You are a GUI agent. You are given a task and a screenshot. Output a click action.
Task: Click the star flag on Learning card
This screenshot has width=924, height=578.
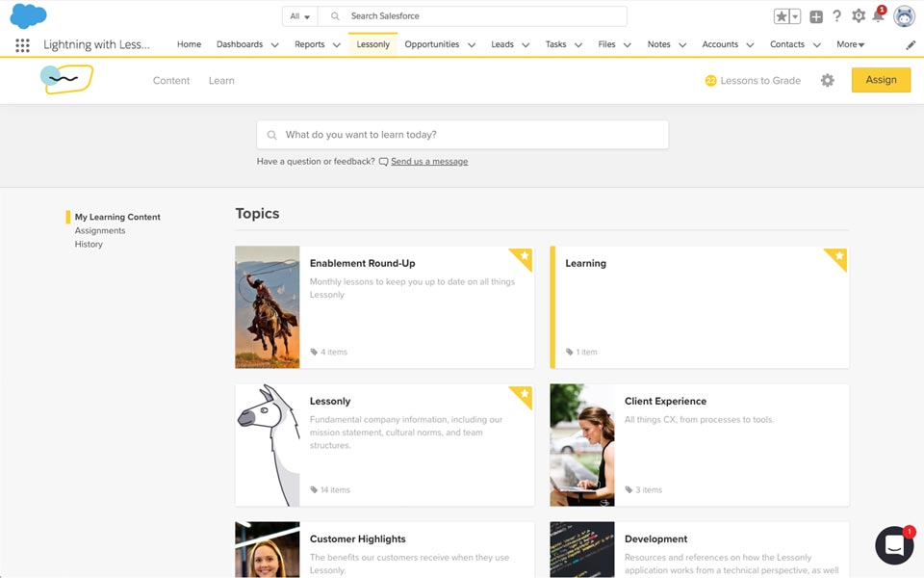tap(838, 257)
